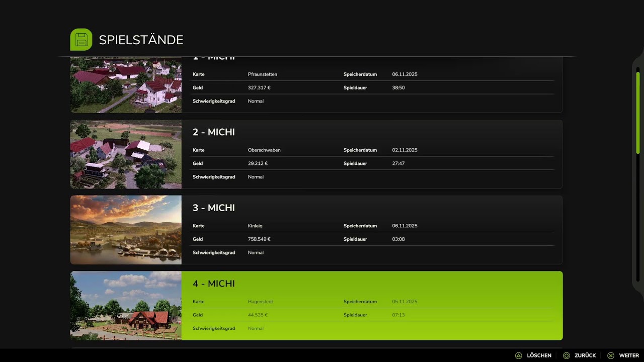Select the Pfraunstetten savegame thumbnail
The image size is (644, 362).
pyautogui.click(x=126, y=85)
